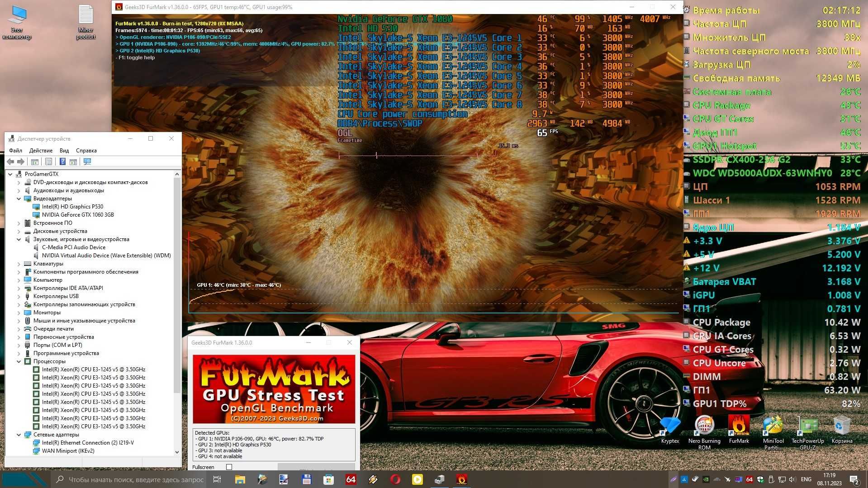Select WAN Miniport (IKEv2) entry

point(68,451)
